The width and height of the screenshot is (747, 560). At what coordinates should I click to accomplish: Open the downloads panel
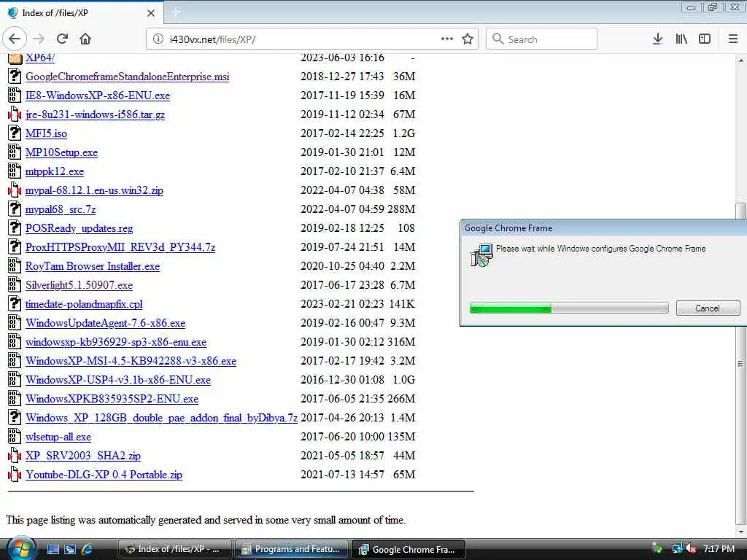point(657,39)
